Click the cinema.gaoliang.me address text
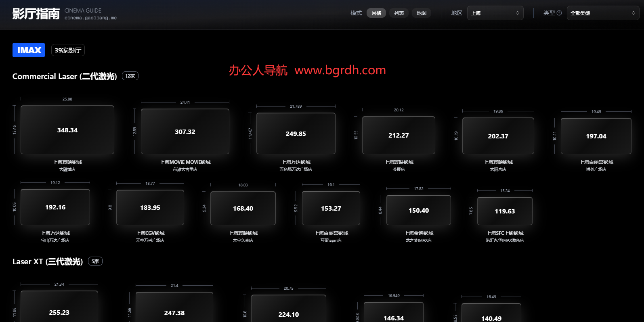The image size is (644, 322). 90,18
